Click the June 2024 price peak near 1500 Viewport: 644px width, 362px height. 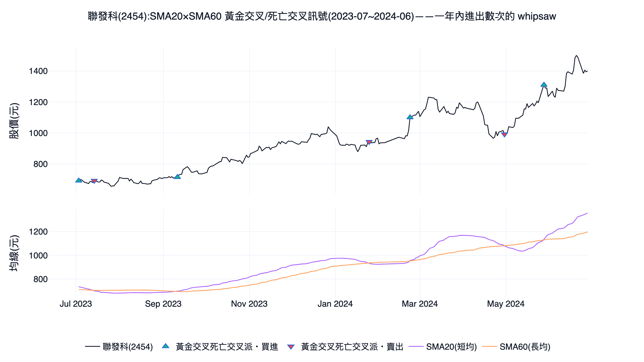tap(576, 56)
